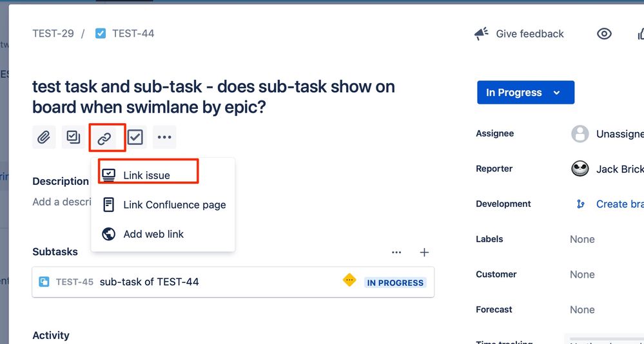Open subtask TEST-45 link
644x344 pixels.
pos(74,282)
